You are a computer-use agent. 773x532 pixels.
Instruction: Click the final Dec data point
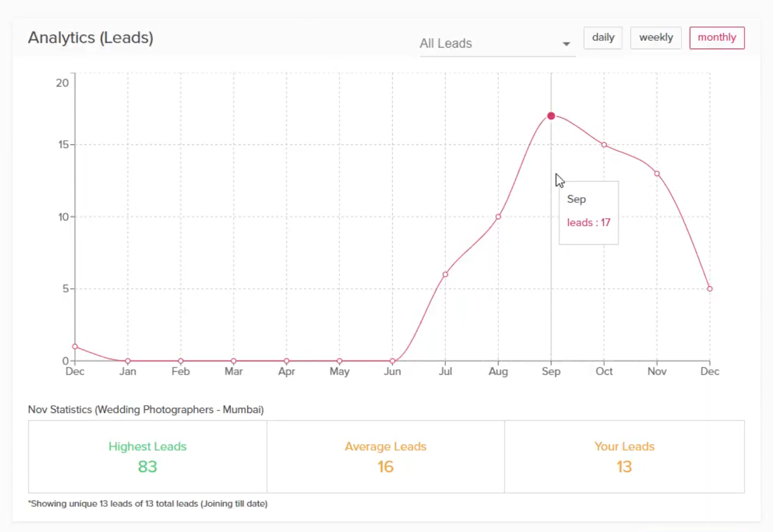pyautogui.click(x=710, y=289)
